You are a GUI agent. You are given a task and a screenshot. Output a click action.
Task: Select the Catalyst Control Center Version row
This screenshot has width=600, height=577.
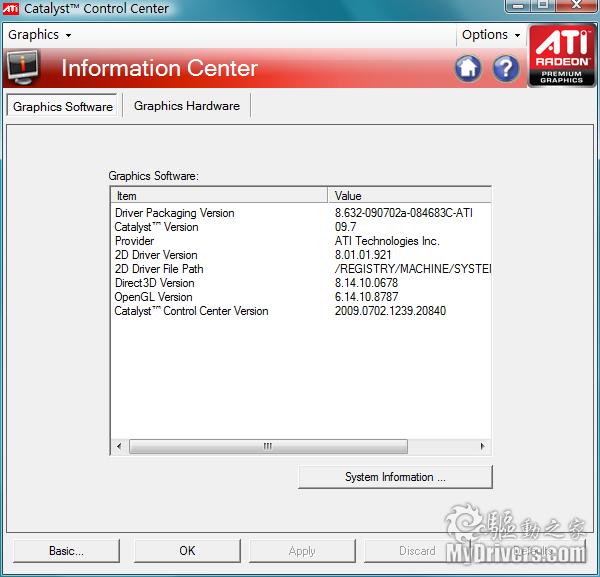tap(301, 311)
